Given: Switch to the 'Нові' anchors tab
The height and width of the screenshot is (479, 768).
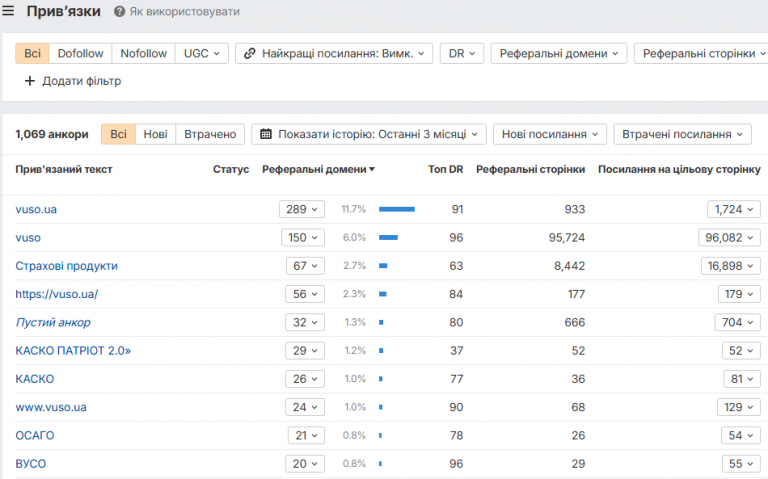Looking at the screenshot, I should click(x=155, y=134).
